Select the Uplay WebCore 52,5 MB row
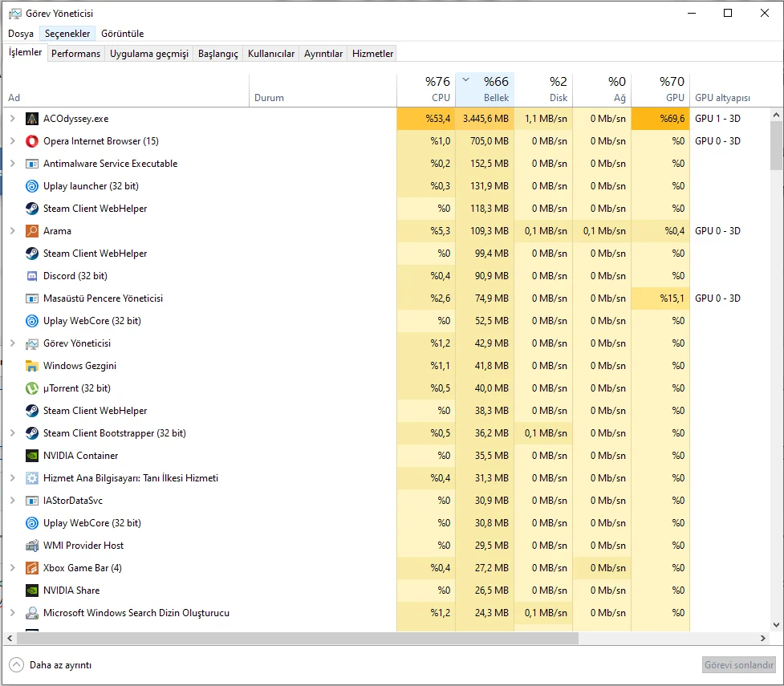This screenshot has width=784, height=686. [388, 321]
